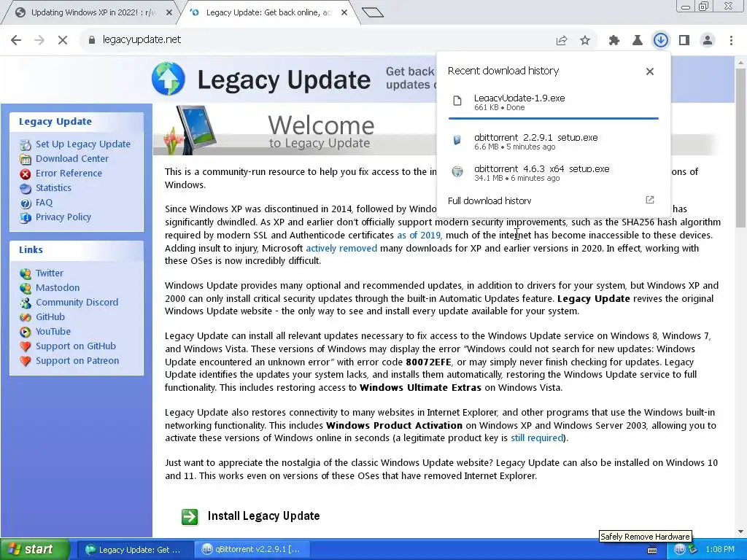
Task: Click the scrollbar down arrow
Action: (x=740, y=532)
